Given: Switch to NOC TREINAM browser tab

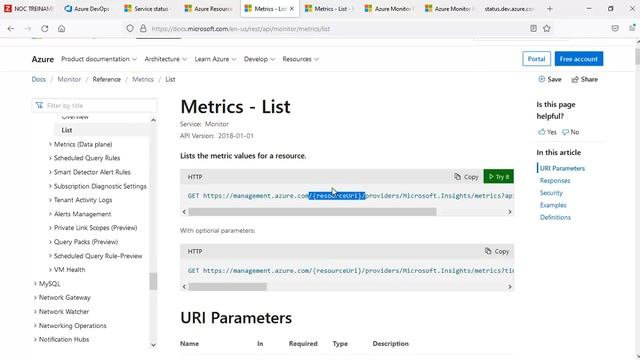Looking at the screenshot, I should (29, 9).
